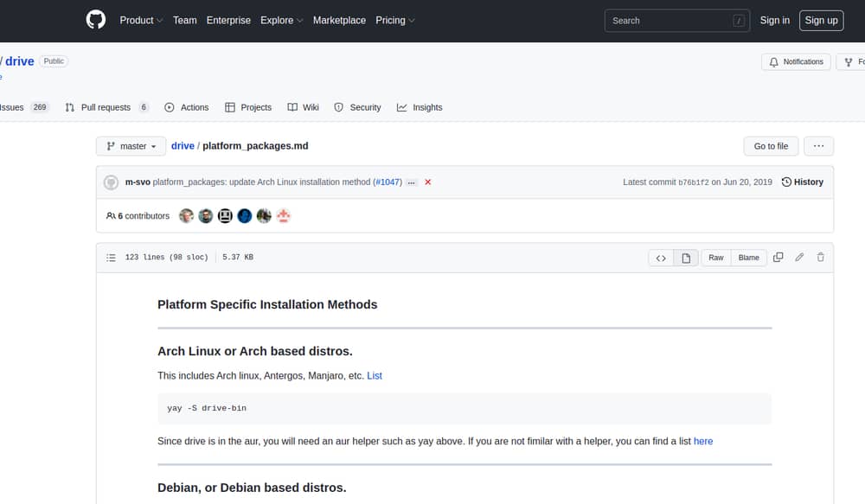
Task: Click the fourth dark blue contributor avatar
Action: click(x=245, y=216)
